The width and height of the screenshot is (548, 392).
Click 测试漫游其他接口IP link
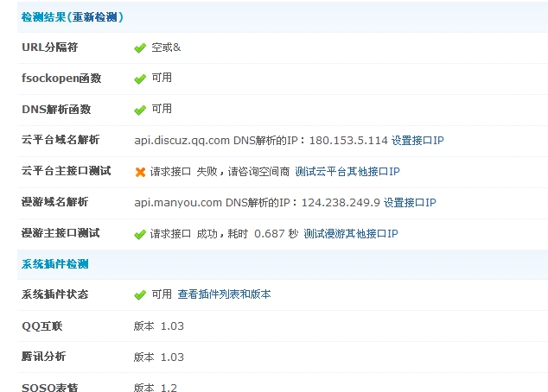pyautogui.click(x=351, y=233)
